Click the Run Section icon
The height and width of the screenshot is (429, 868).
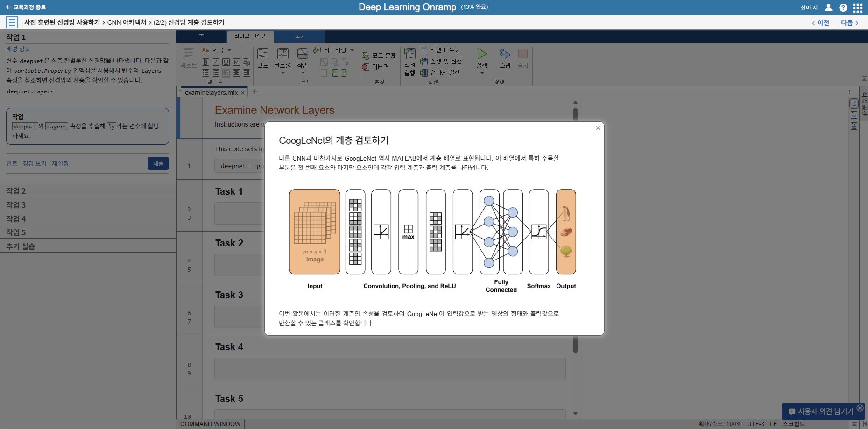pos(409,61)
